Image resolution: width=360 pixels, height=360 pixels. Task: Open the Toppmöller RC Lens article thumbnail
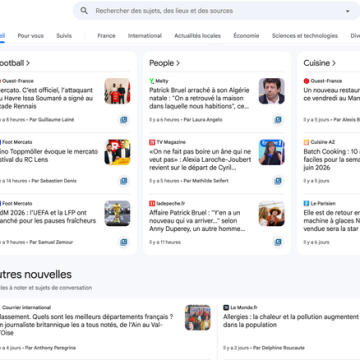[117, 152]
